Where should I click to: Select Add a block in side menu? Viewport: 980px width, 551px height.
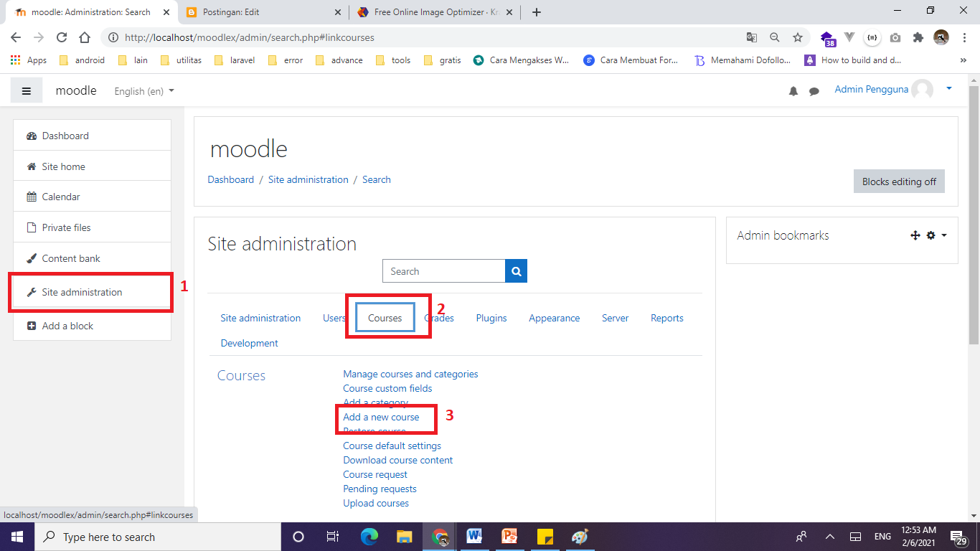tap(93, 326)
